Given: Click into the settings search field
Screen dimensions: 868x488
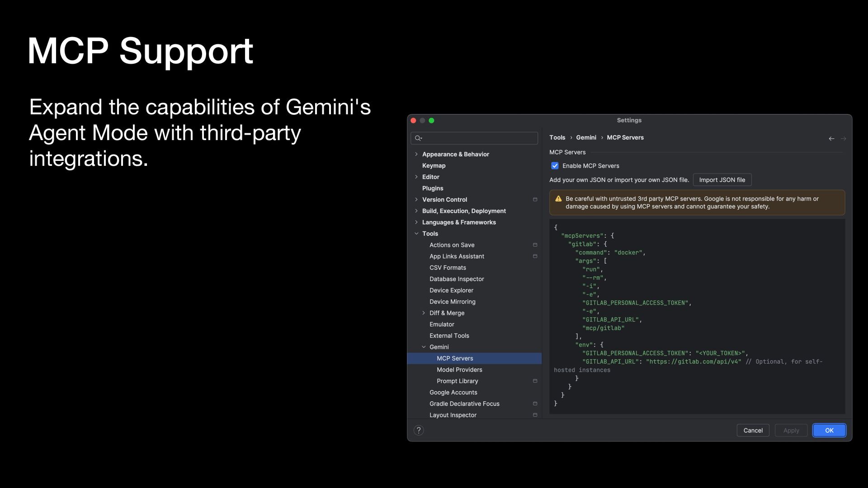Looking at the screenshot, I should (479, 138).
